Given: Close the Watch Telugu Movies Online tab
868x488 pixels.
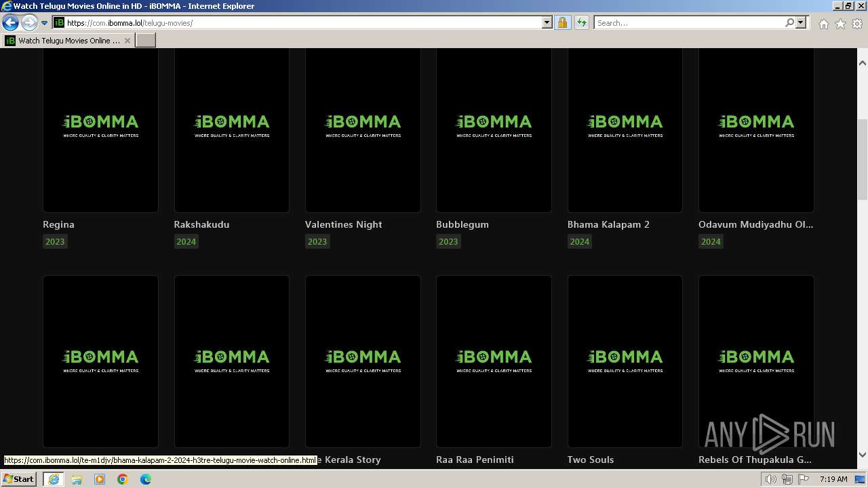Looking at the screenshot, I should 127,41.
